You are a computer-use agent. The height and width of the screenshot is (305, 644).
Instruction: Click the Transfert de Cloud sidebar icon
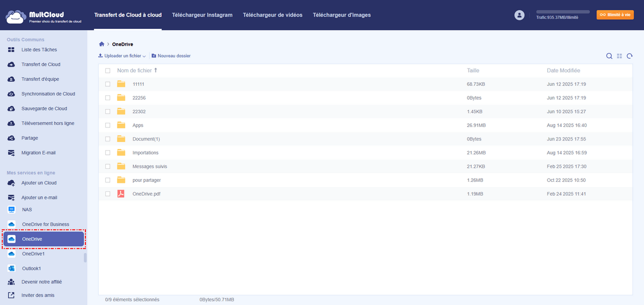(11, 64)
